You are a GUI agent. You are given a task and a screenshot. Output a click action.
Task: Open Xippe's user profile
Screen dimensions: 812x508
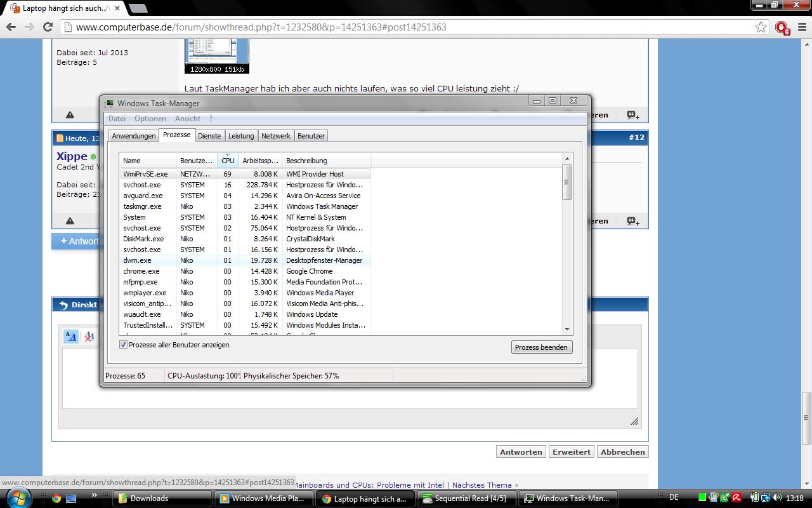coord(72,156)
